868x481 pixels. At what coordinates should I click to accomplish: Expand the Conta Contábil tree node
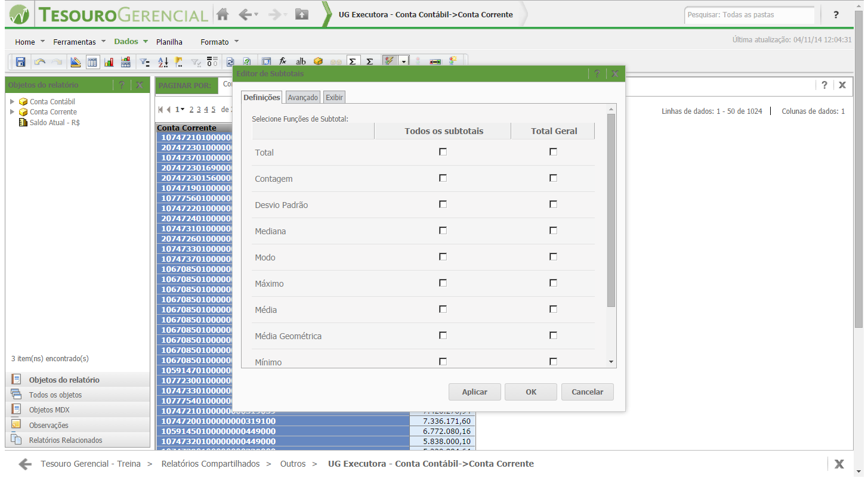[13, 101]
